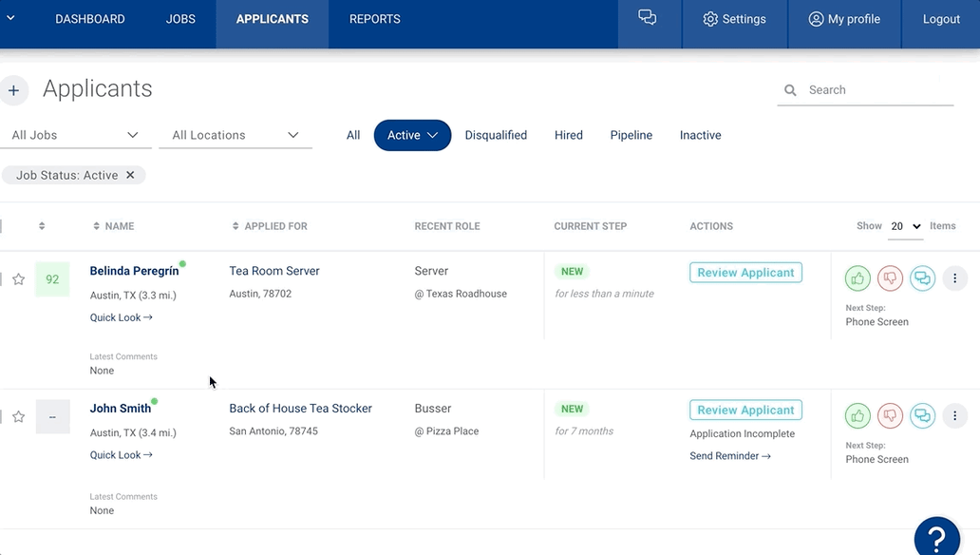This screenshot has height=555, width=980.
Task: Open messaging chat icon for John Smith
Action: coord(922,415)
